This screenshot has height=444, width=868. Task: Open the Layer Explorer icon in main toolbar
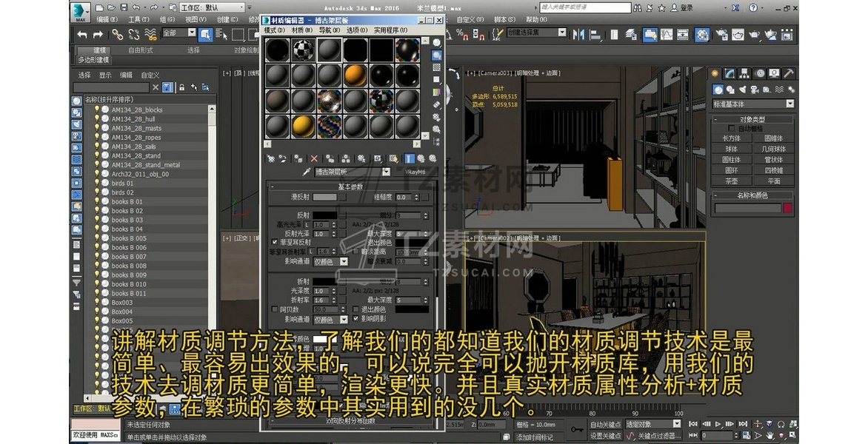631,35
